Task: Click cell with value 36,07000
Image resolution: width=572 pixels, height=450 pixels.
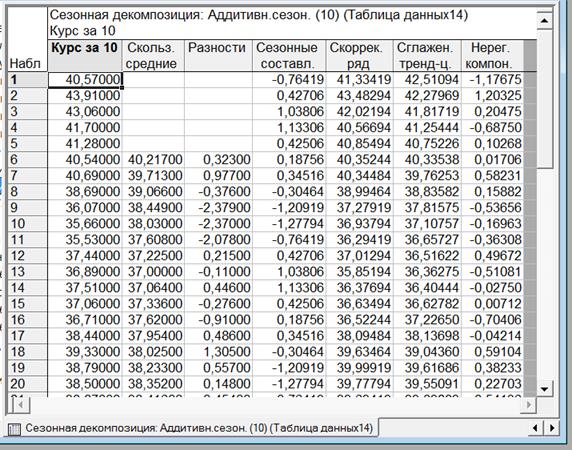Action: [x=85, y=207]
